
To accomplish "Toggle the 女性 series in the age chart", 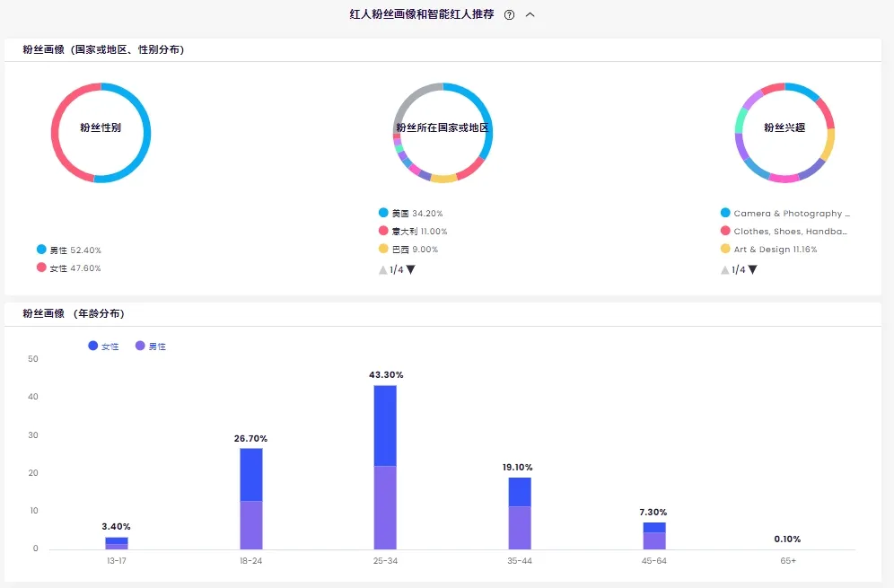I will tap(104, 347).
